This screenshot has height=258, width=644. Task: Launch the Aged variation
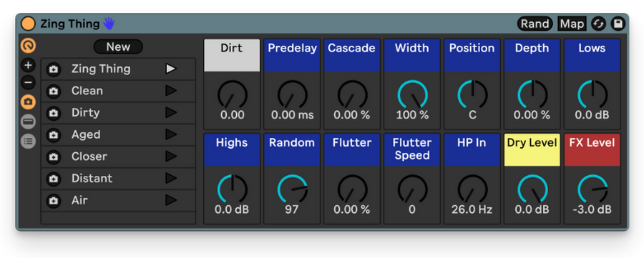(171, 134)
